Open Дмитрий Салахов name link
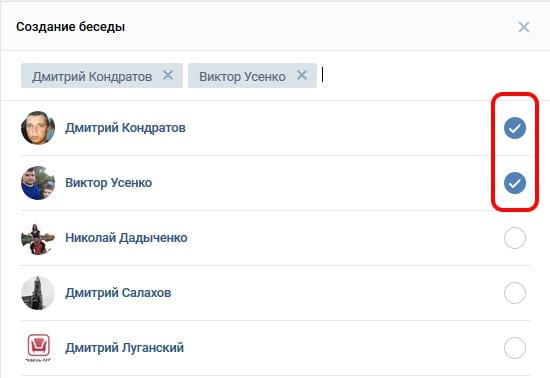Viewport: 550px width, 378px height. point(118,293)
